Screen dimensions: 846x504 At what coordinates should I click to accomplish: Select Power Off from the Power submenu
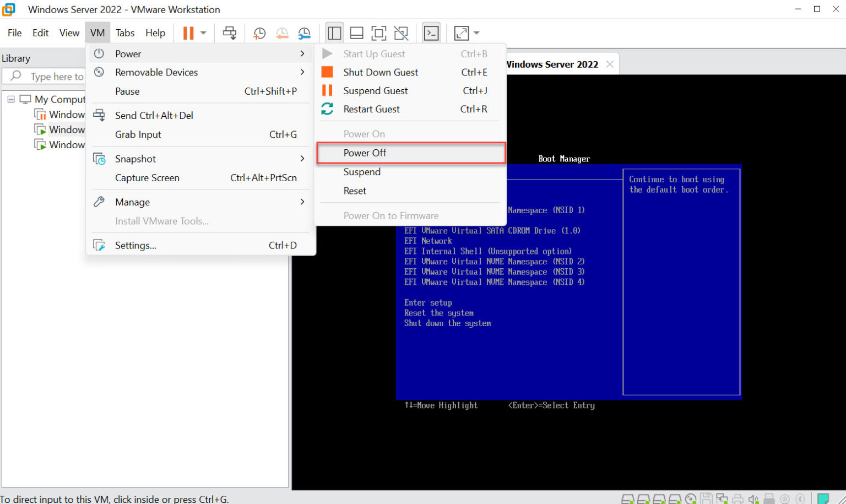coord(365,153)
